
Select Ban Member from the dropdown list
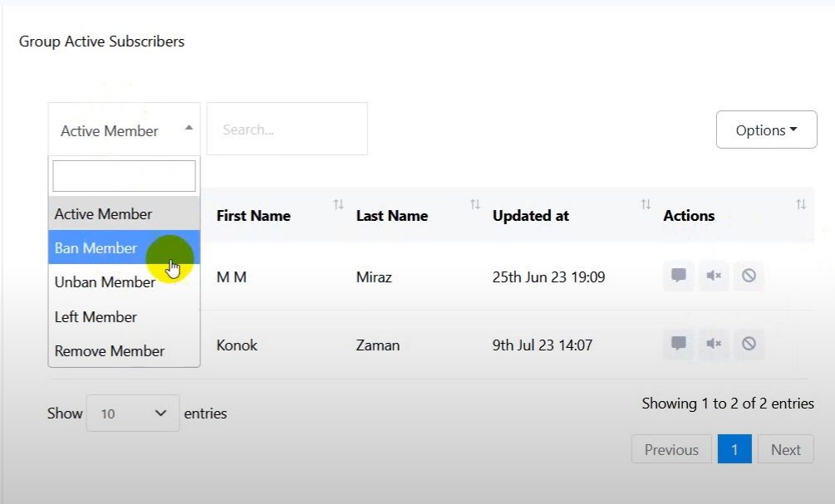point(96,247)
